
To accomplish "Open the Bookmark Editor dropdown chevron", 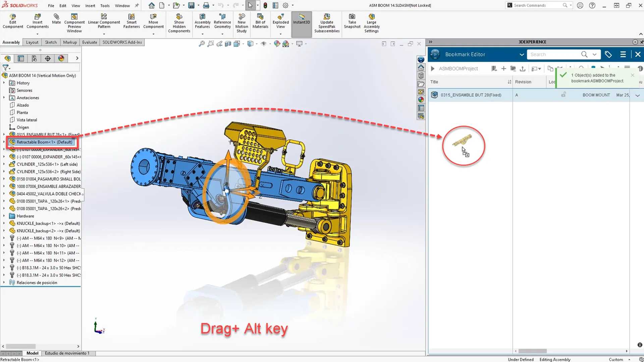I will (522, 54).
